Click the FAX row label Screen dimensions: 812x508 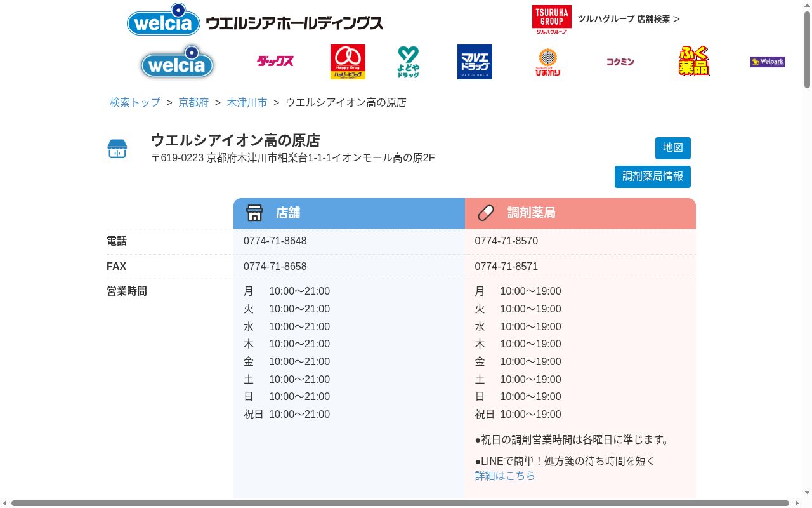117,267
